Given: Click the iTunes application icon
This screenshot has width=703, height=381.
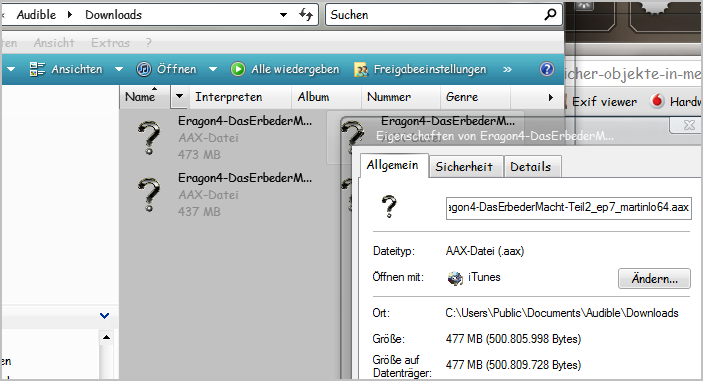Looking at the screenshot, I should pos(455,278).
